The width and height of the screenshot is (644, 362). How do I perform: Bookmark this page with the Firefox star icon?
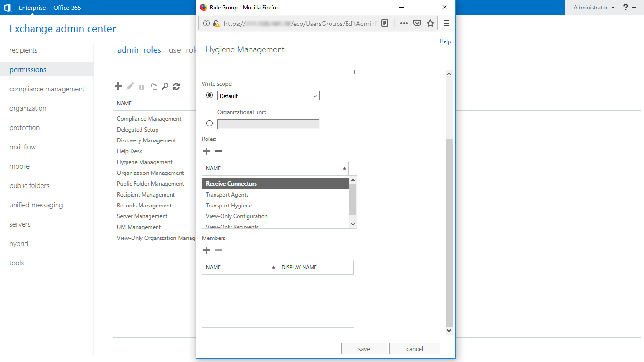430,23
